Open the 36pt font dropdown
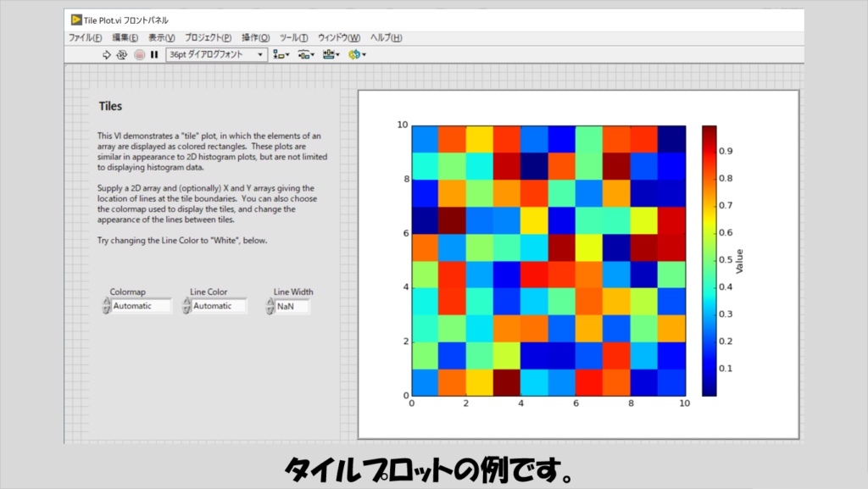 pyautogui.click(x=216, y=55)
